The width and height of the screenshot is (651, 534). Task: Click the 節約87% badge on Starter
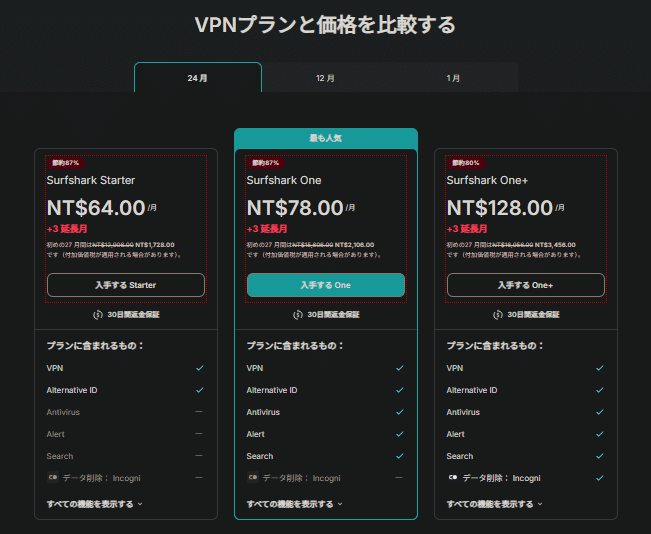[65, 163]
